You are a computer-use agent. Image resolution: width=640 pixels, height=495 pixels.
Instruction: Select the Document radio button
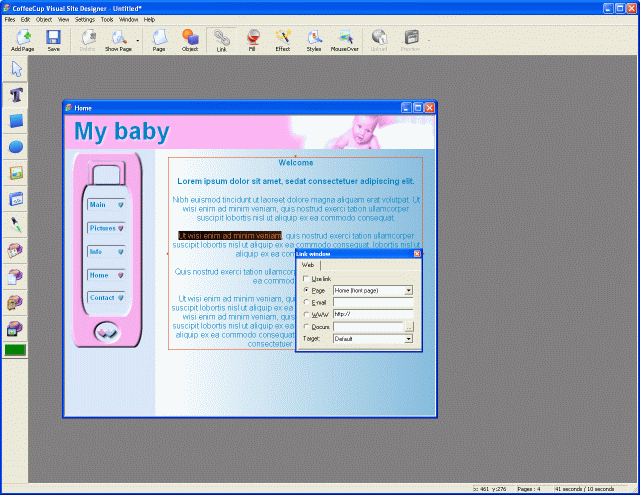tap(306, 326)
